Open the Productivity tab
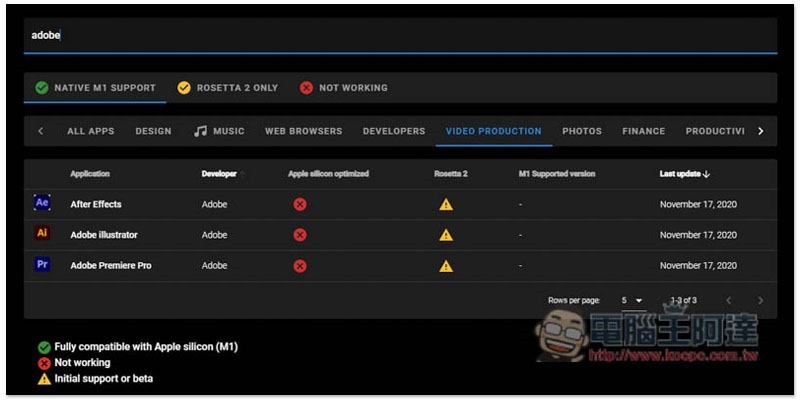 pyautogui.click(x=715, y=131)
